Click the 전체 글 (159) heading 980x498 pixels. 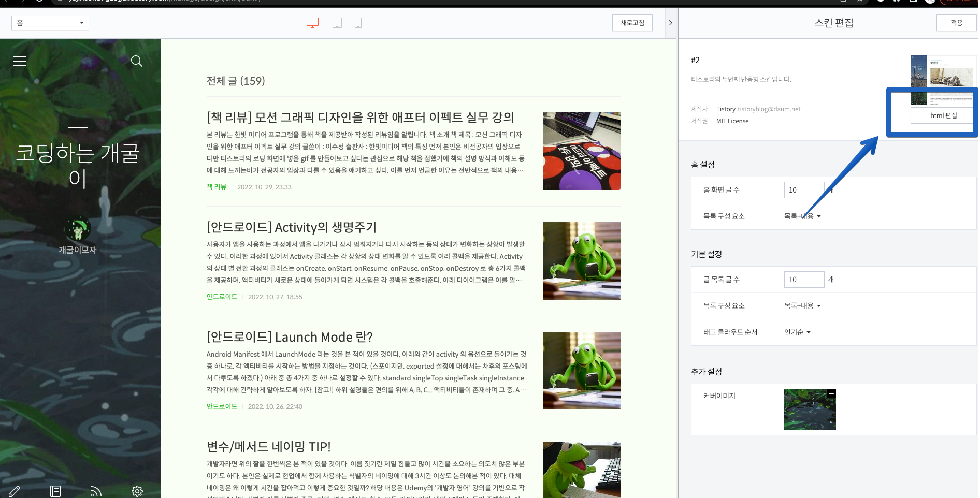point(236,81)
